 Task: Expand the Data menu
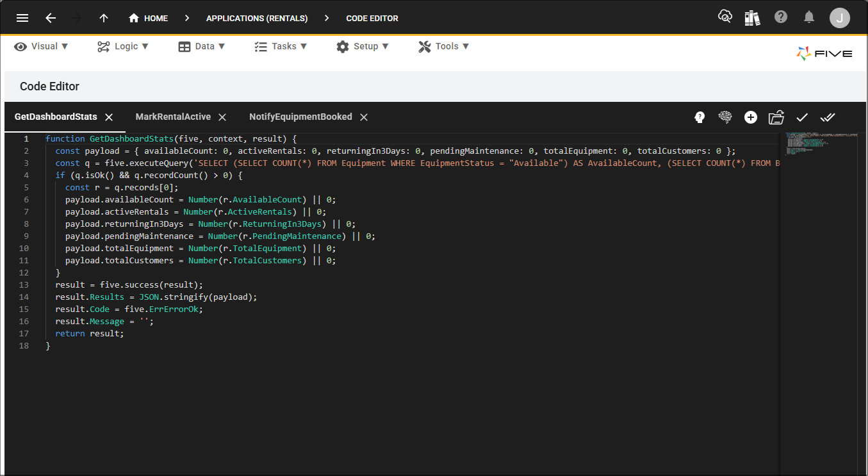(202, 46)
